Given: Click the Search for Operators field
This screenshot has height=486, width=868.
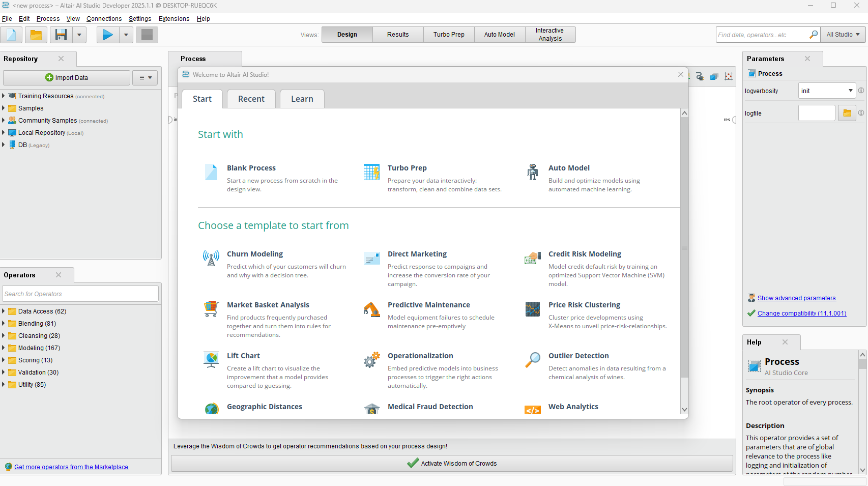Looking at the screenshot, I should [81, 294].
